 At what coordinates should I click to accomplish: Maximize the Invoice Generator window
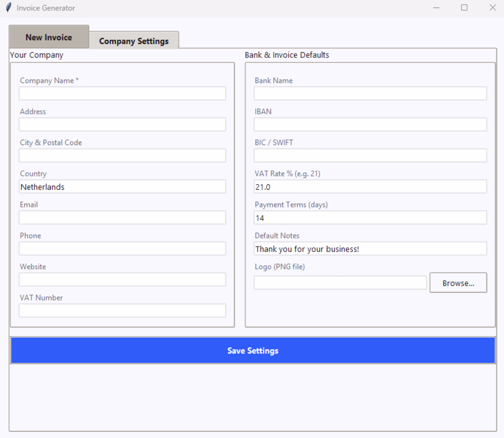[x=464, y=8]
